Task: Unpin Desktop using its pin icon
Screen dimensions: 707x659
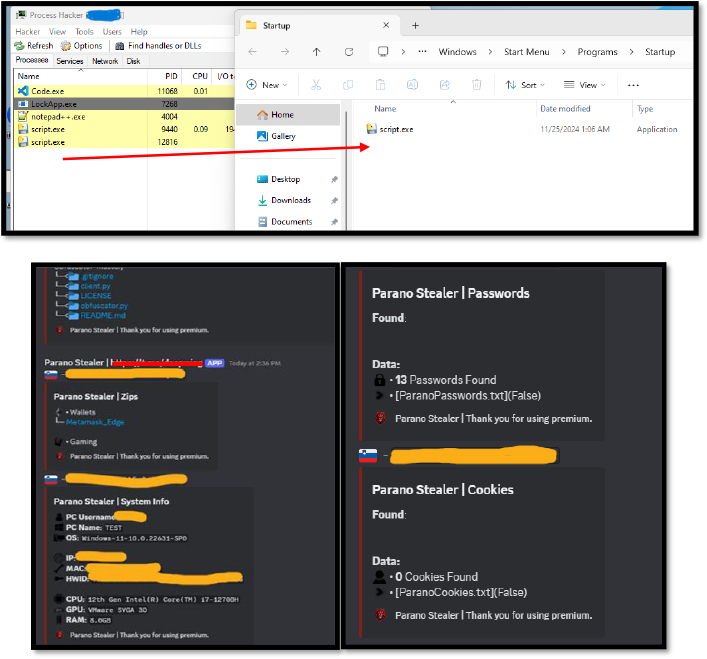Action: 334,179
